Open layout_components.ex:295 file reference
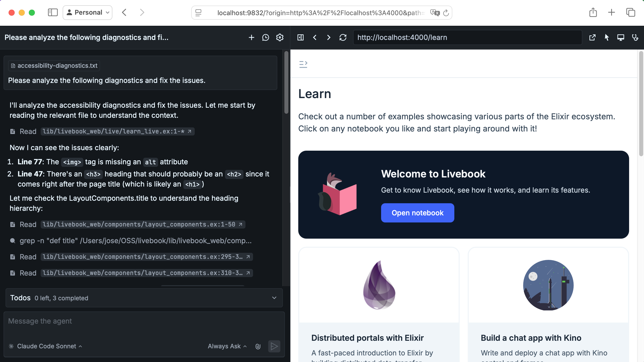Image resolution: width=644 pixels, height=362 pixels. tap(146, 257)
